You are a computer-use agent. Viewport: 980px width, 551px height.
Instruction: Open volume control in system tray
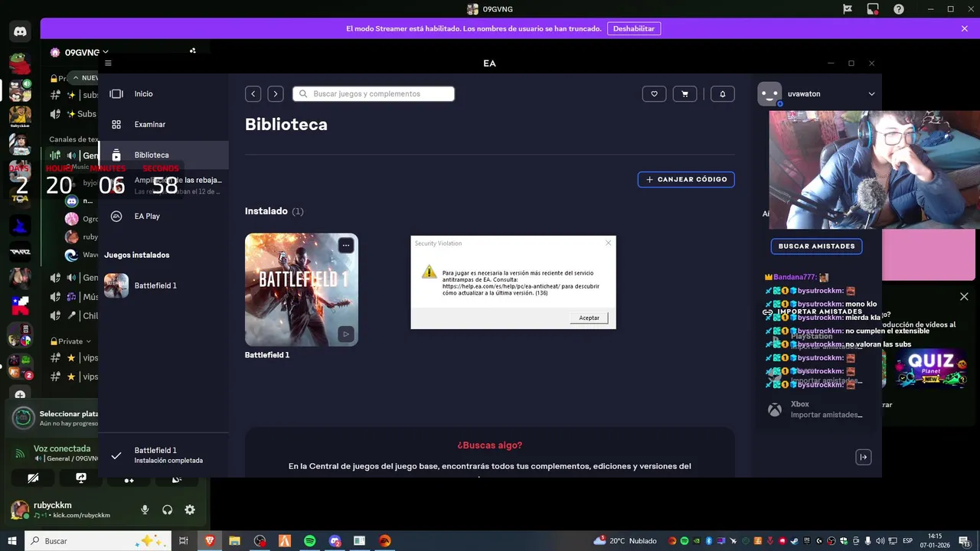tap(880, 541)
